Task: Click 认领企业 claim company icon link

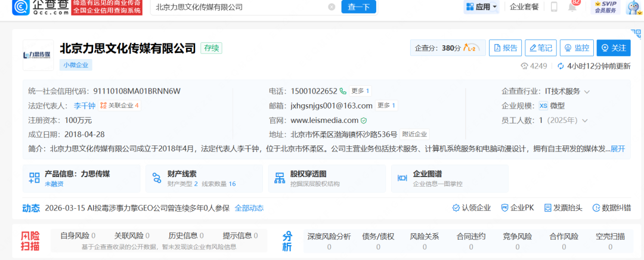Action: (x=471, y=208)
